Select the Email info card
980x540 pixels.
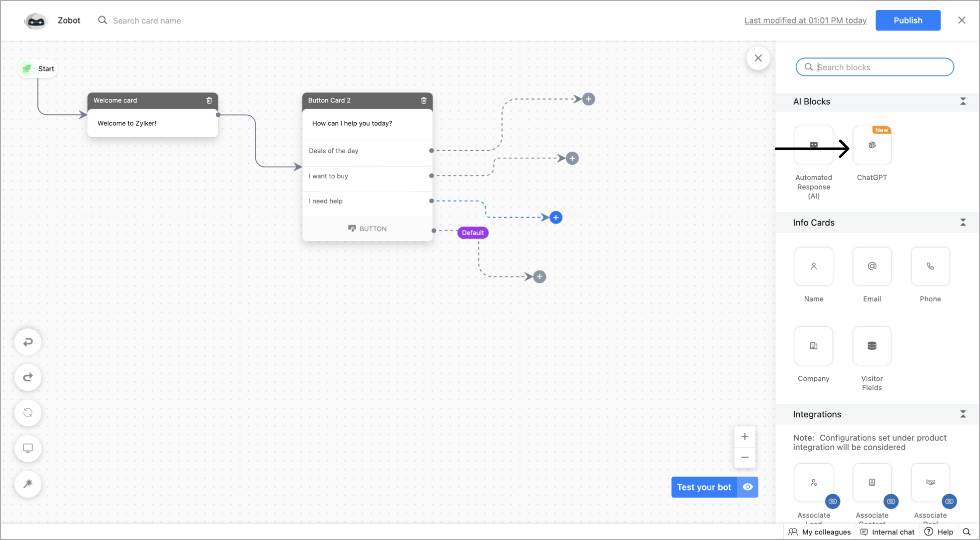[872, 267]
